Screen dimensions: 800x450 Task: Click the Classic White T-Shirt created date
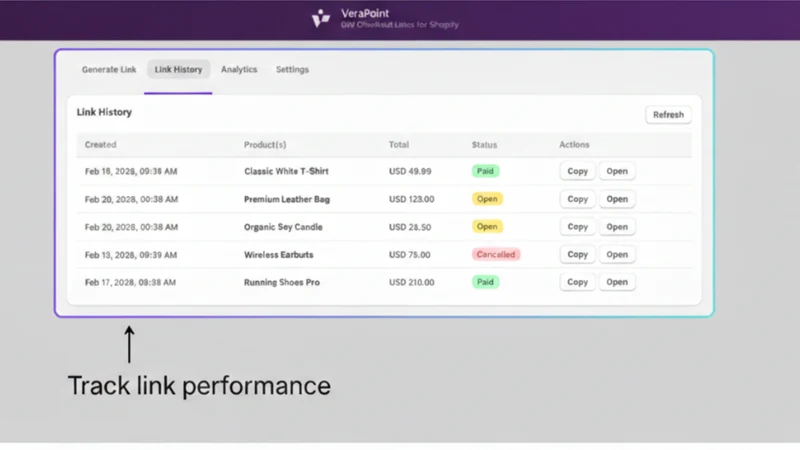(x=131, y=171)
